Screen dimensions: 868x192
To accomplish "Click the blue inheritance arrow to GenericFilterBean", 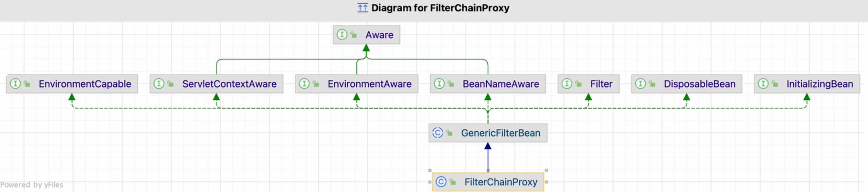I will 488,158.
